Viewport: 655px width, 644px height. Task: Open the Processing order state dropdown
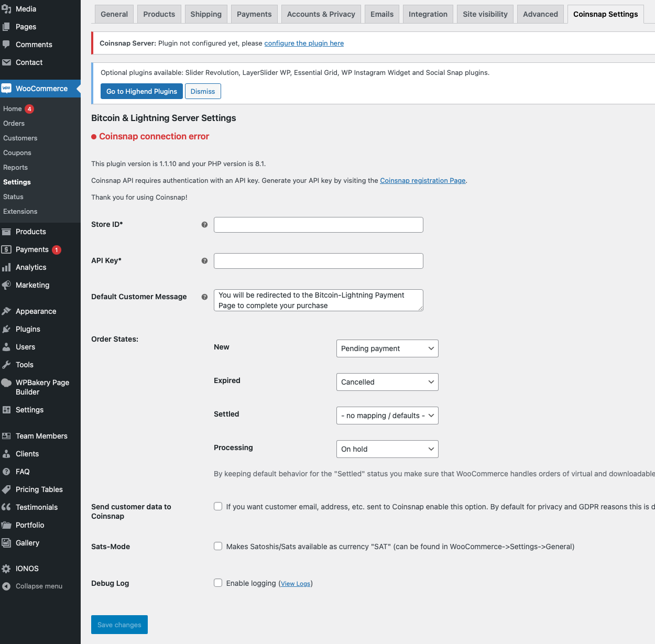[387, 449]
